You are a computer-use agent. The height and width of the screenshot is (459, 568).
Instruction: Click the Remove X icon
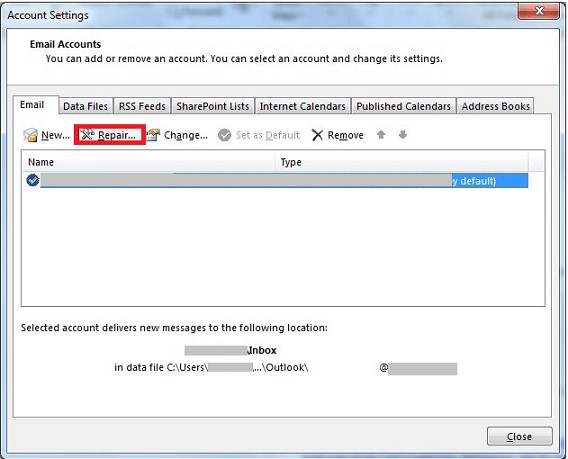(317, 135)
